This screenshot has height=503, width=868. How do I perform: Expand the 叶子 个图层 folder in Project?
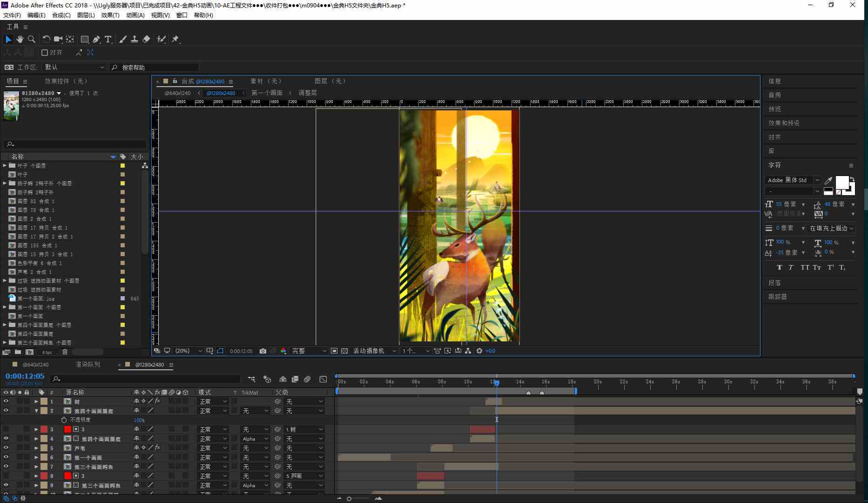coord(5,165)
